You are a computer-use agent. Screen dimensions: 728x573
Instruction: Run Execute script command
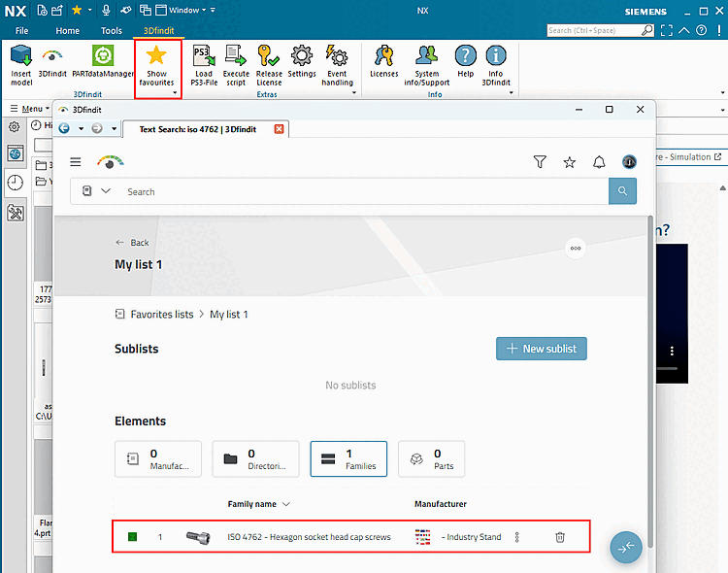click(x=236, y=65)
